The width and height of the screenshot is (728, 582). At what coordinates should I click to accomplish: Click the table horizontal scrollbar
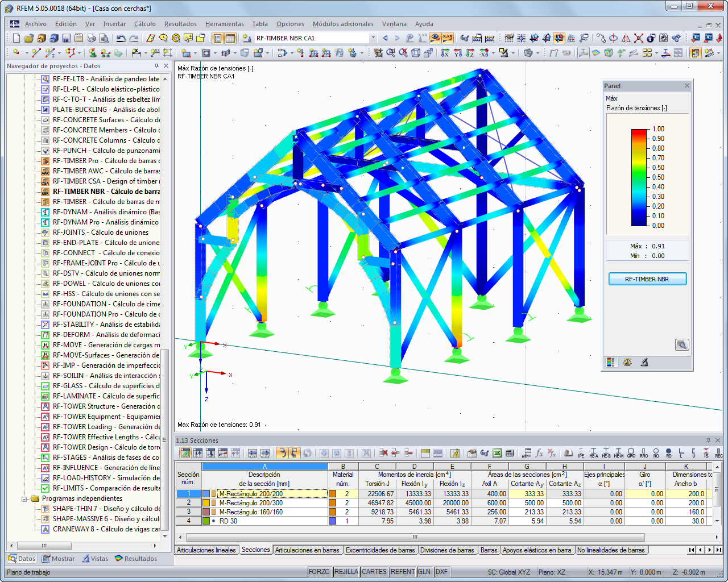(415, 537)
